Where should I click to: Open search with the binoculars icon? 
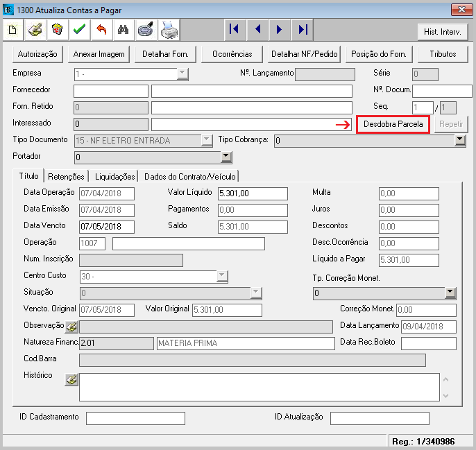(124, 30)
